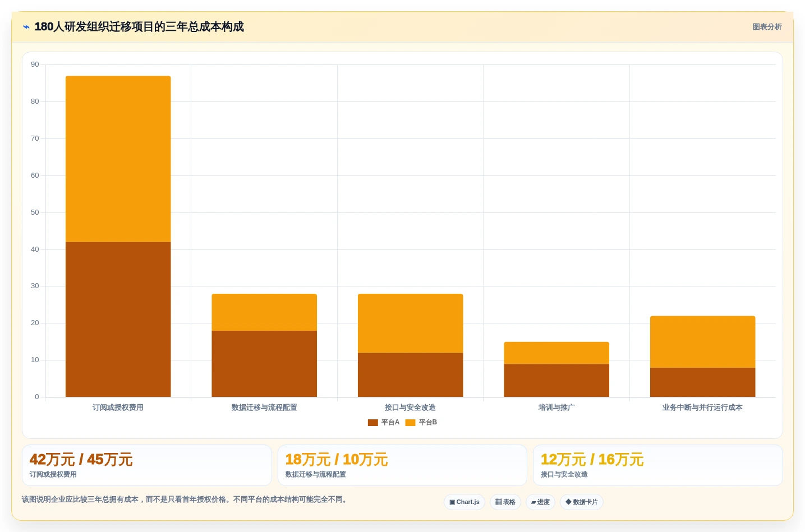Screen dimensions: 805x532
Task: Click the 平台B segment of 接口与安全改造 bar
Action: click(411, 323)
